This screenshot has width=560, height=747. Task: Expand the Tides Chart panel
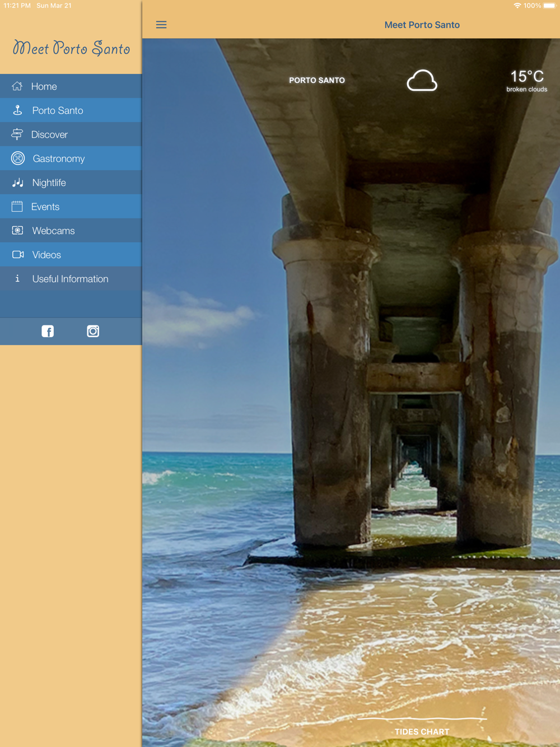coord(422,731)
